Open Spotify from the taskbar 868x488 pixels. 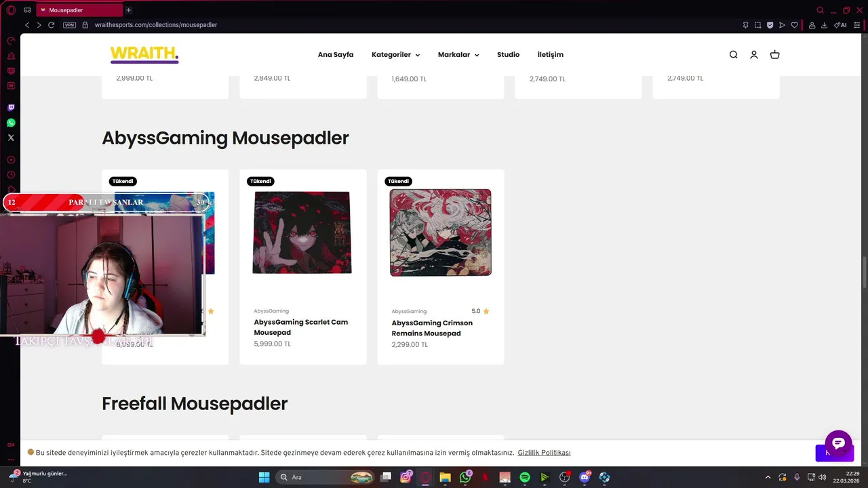pyautogui.click(x=524, y=477)
